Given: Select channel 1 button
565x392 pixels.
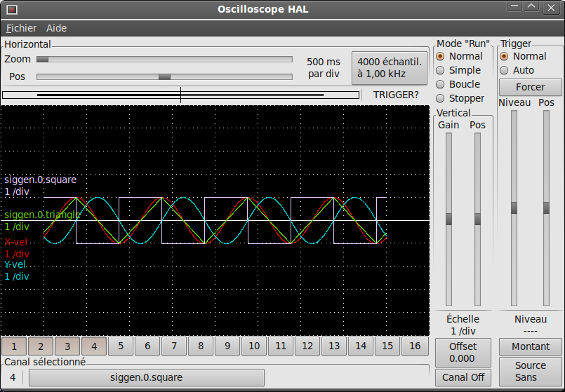Looking at the screenshot, I should (14, 346).
